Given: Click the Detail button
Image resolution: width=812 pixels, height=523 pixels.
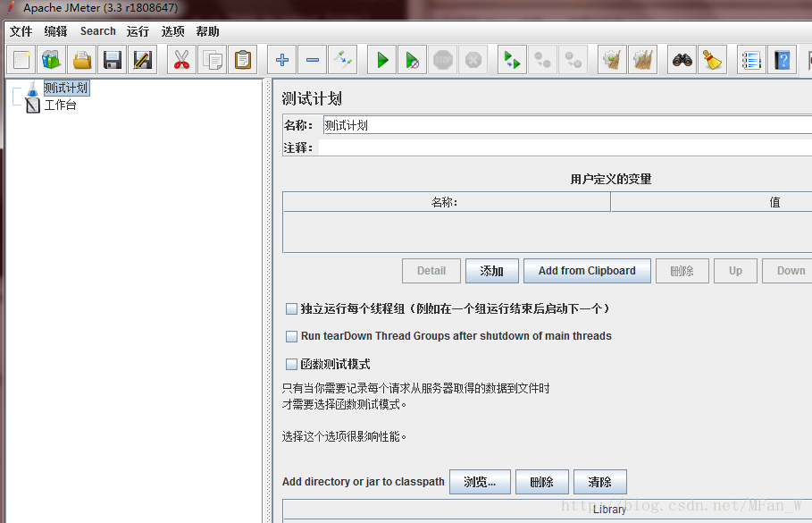Looking at the screenshot, I should (431, 271).
